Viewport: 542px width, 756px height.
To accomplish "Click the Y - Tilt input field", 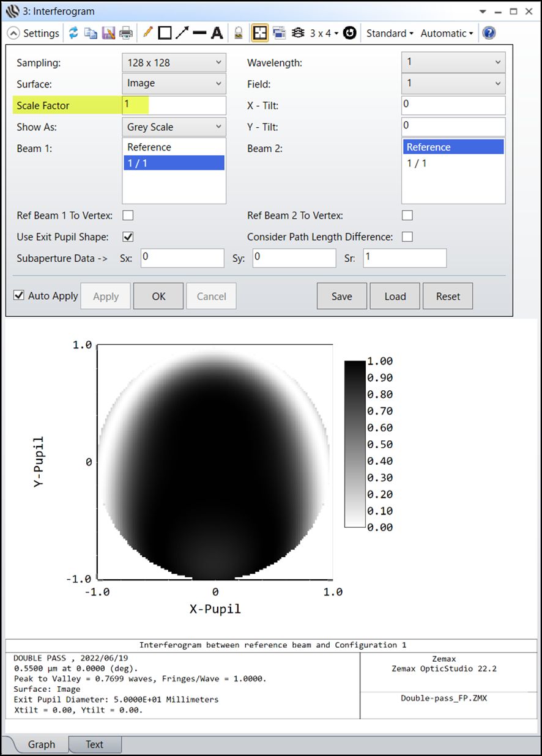I will 453,127.
